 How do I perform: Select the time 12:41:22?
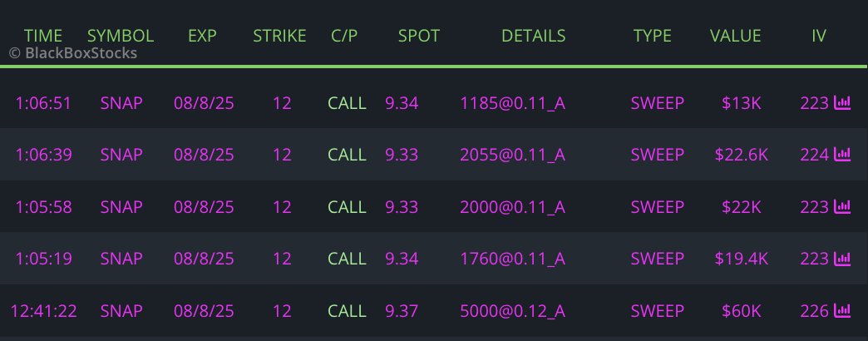[44, 310]
